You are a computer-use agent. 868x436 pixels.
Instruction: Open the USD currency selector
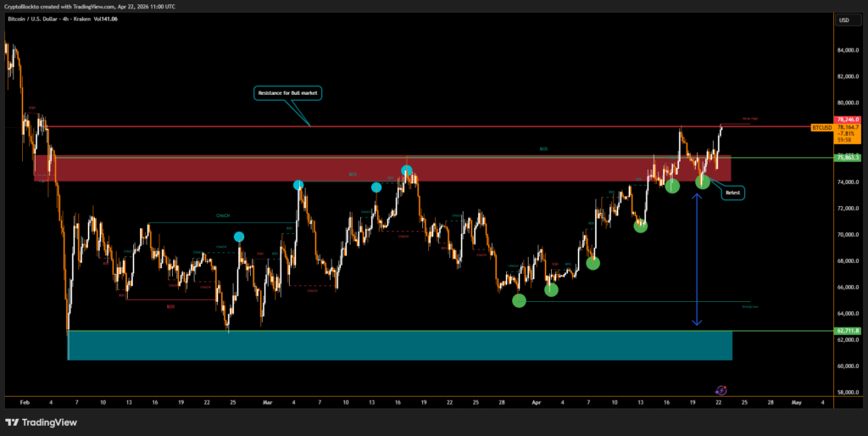843,20
